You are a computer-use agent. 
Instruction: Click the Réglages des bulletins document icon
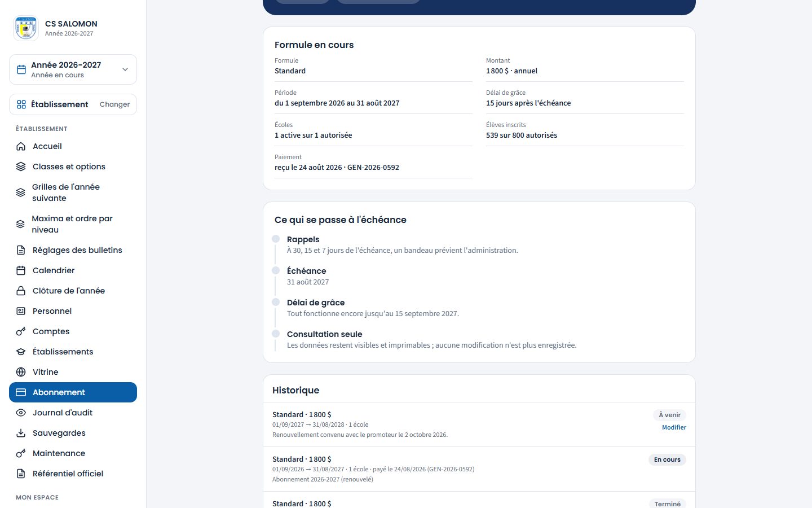21,250
